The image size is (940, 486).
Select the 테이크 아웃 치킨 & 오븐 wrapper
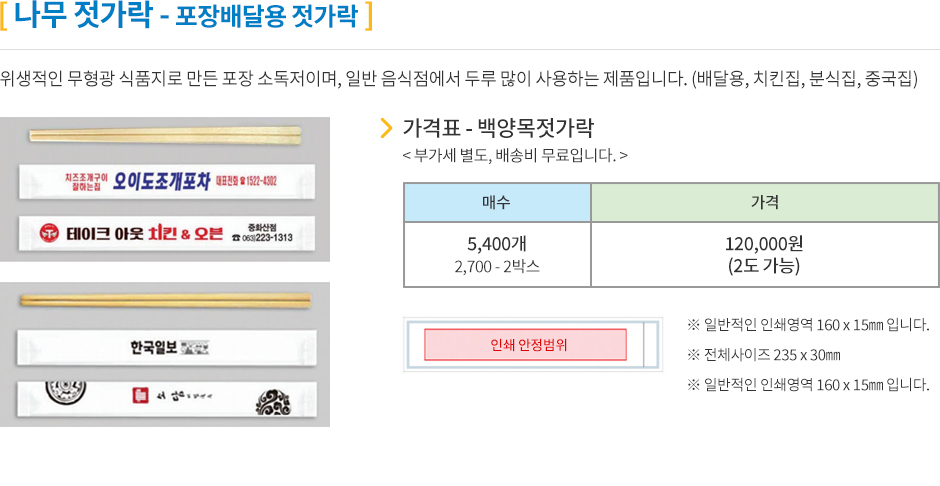166,233
